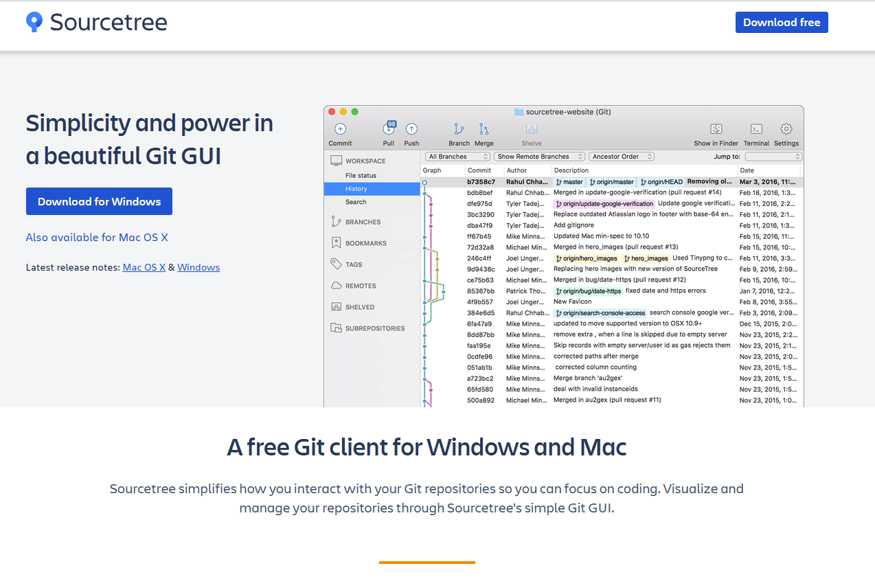Image resolution: width=875 pixels, height=588 pixels.
Task: Click the origin/HEAD branch tag
Action: pyautogui.click(x=661, y=182)
